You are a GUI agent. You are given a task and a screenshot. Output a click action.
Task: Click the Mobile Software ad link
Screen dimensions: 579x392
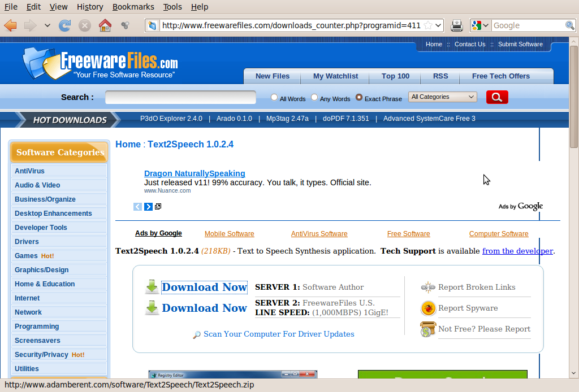click(x=230, y=234)
